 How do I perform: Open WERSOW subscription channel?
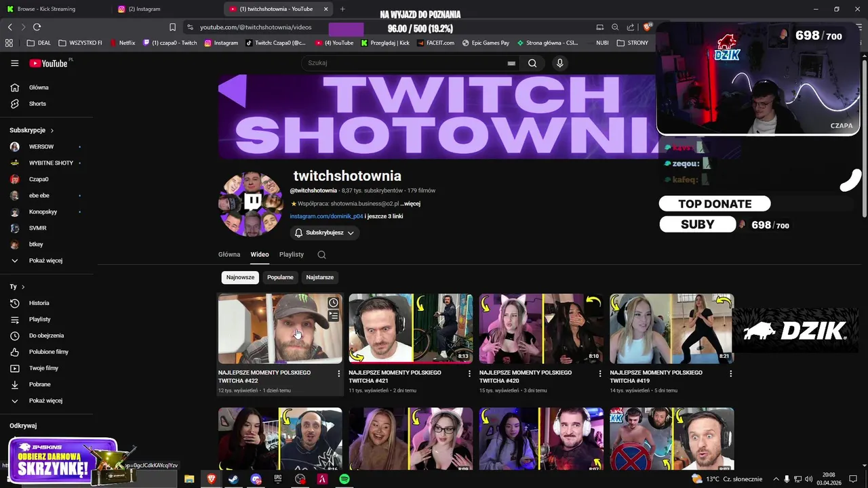(41, 146)
